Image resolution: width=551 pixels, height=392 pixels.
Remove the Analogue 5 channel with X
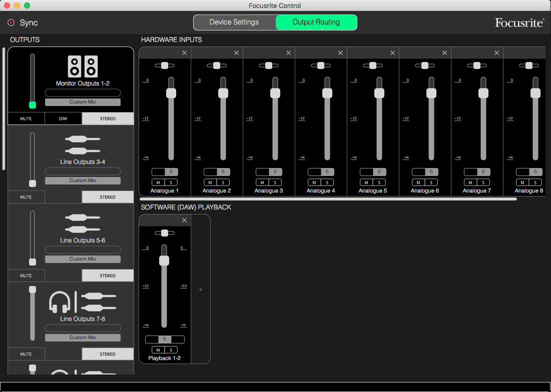392,53
